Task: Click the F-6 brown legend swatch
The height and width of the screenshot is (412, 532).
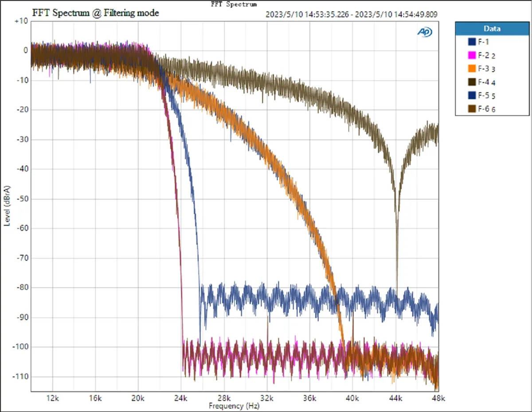Action: (472, 109)
